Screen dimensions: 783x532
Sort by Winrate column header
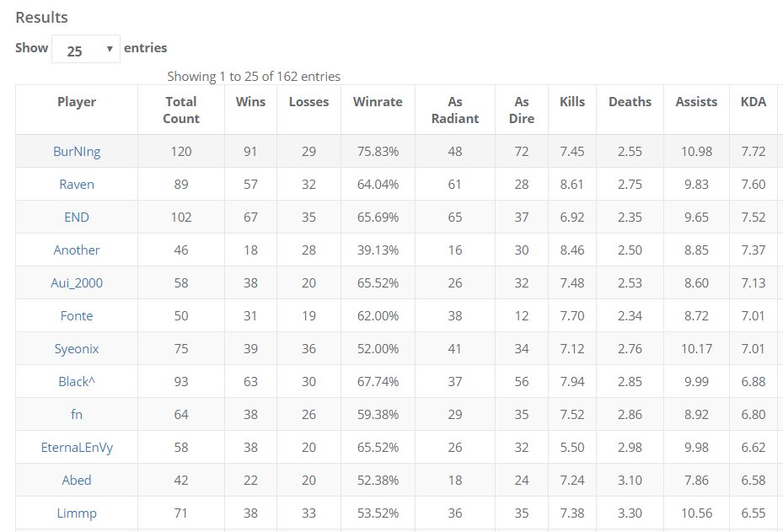coord(378,102)
